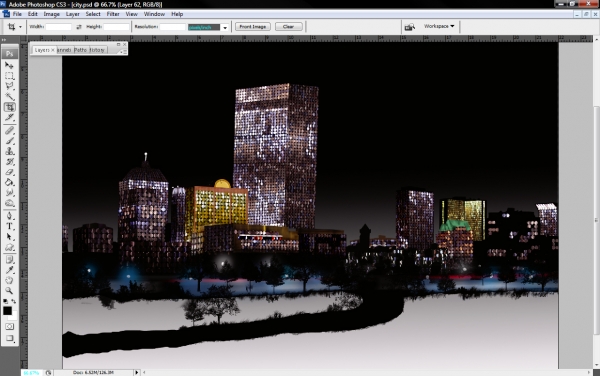The height and width of the screenshot is (376, 600).
Task: Select the Custom Shape tool
Action: tap(9, 247)
